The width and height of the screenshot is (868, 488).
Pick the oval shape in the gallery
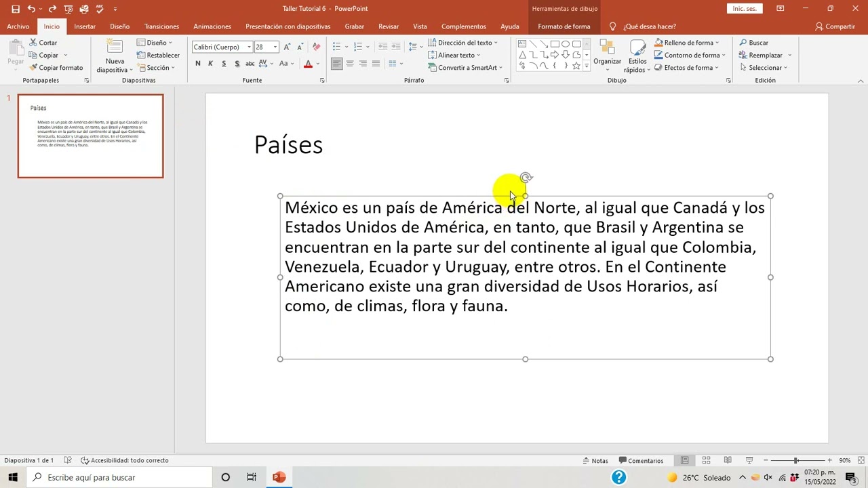click(565, 44)
